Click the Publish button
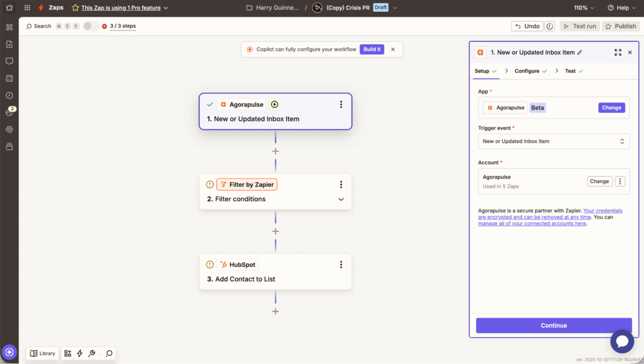Screen dimensions: 644x364 point(620,26)
